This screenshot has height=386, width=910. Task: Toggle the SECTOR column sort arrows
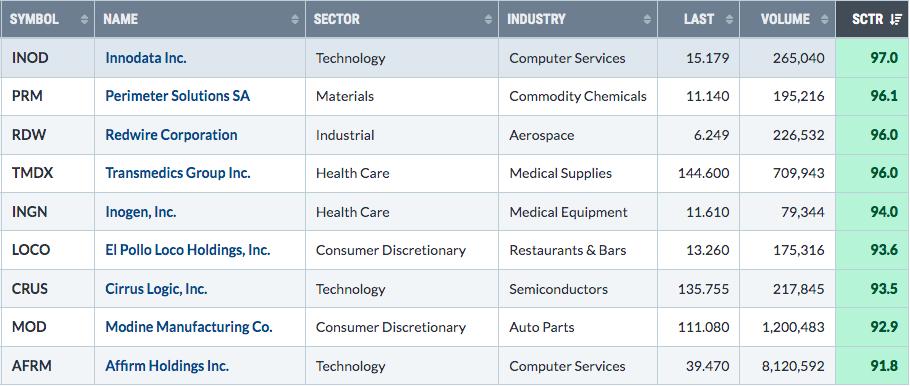pyautogui.click(x=488, y=19)
